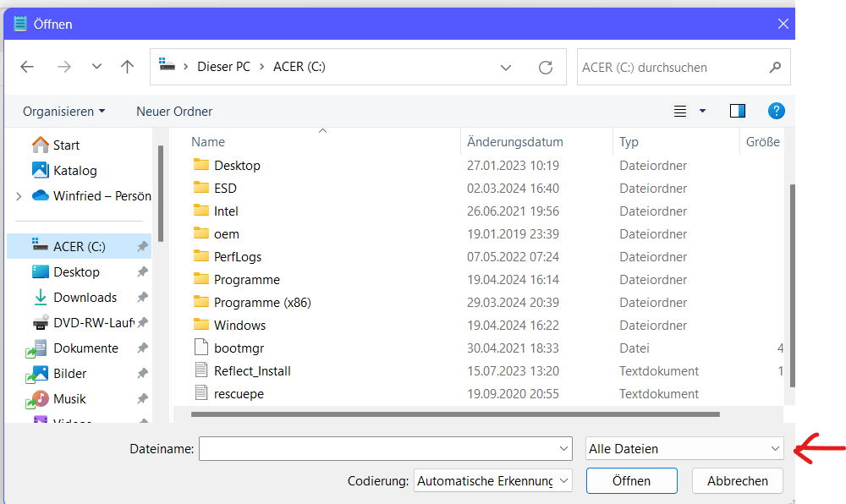Change view layout via list icon
846x504 pixels.
[x=680, y=111]
